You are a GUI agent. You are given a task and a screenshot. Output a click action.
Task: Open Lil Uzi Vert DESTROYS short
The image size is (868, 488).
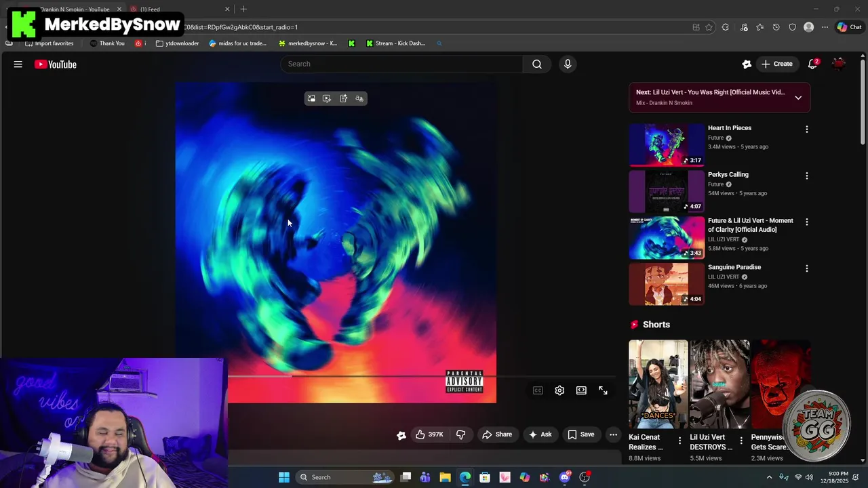point(719,384)
